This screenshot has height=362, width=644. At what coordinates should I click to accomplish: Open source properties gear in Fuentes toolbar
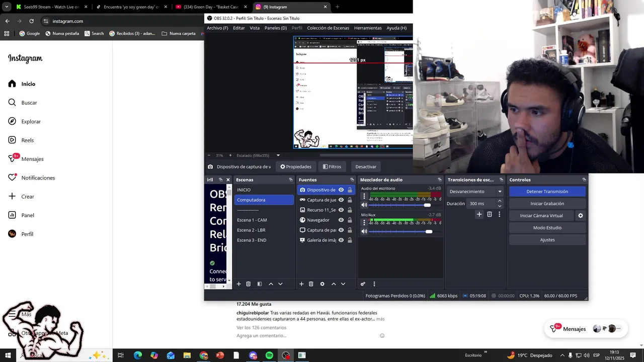tap(323, 284)
